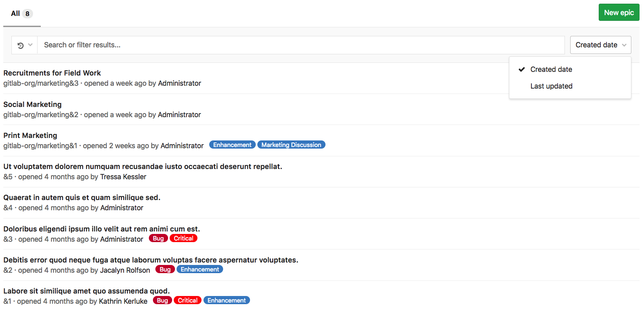Viewport: 644px width, 316px height.
Task: Open Recruitments for Field Work epic
Action: [x=52, y=73]
